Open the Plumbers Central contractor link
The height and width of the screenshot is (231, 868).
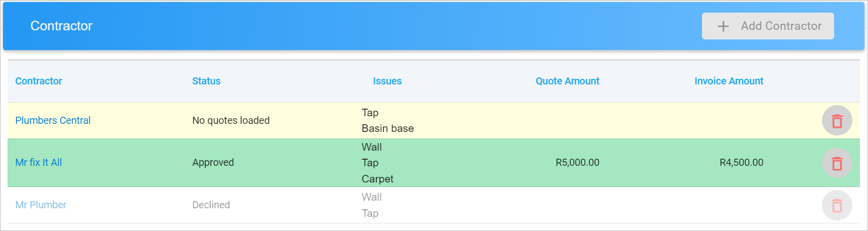pos(53,120)
